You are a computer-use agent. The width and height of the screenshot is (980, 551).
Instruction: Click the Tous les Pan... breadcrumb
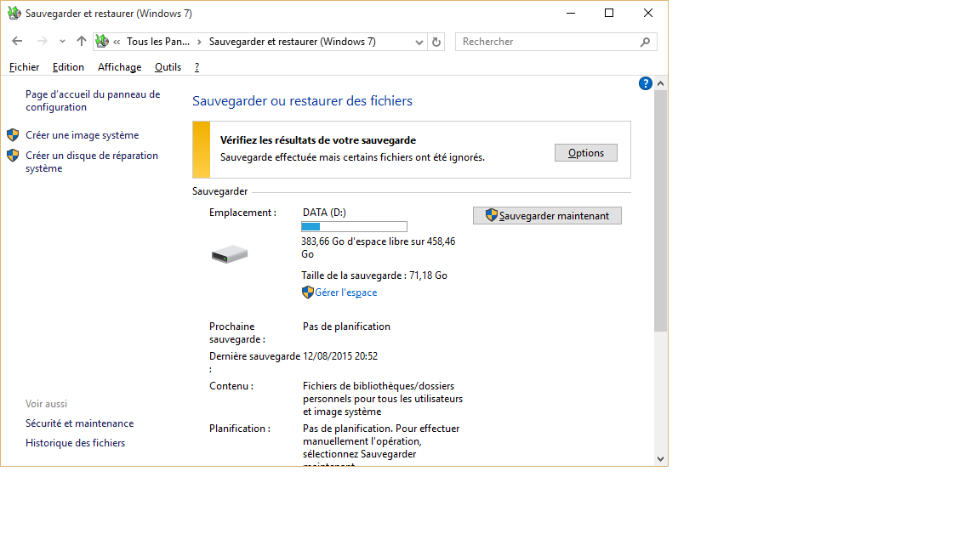click(158, 42)
